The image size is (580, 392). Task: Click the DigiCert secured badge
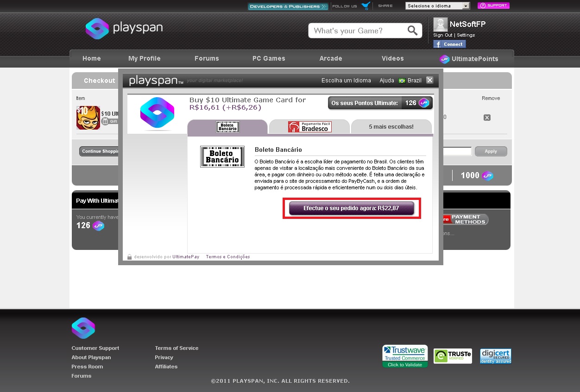[x=496, y=356]
